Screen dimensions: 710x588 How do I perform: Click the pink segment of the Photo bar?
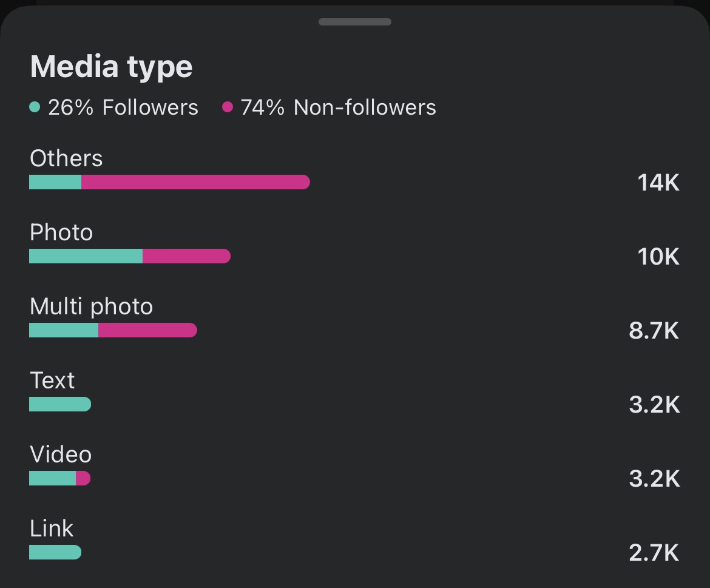[186, 256]
